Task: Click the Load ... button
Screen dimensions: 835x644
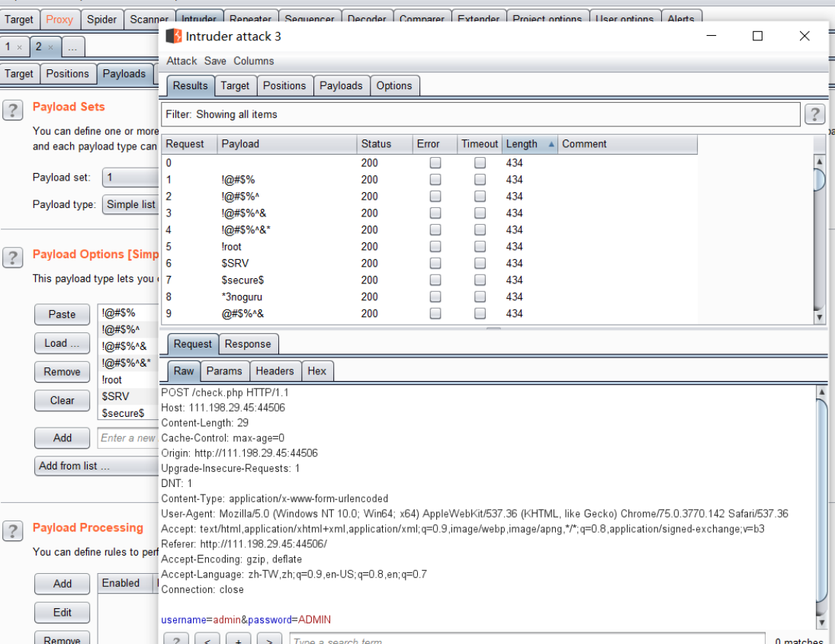Action: [62, 343]
